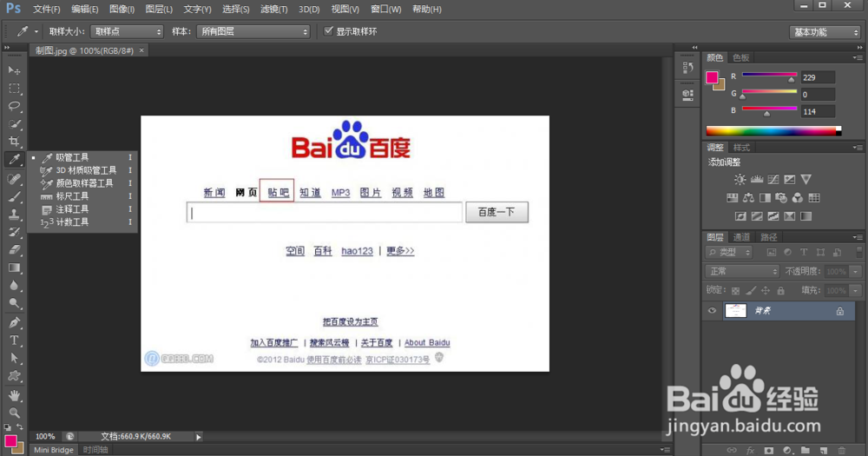
Task: Open the 样本 所有图层 dropdown
Action: (253, 31)
